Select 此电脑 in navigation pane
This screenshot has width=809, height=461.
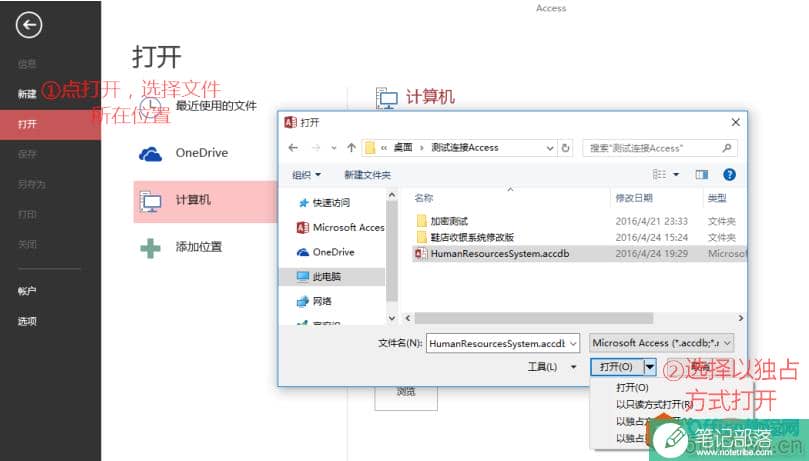332,277
